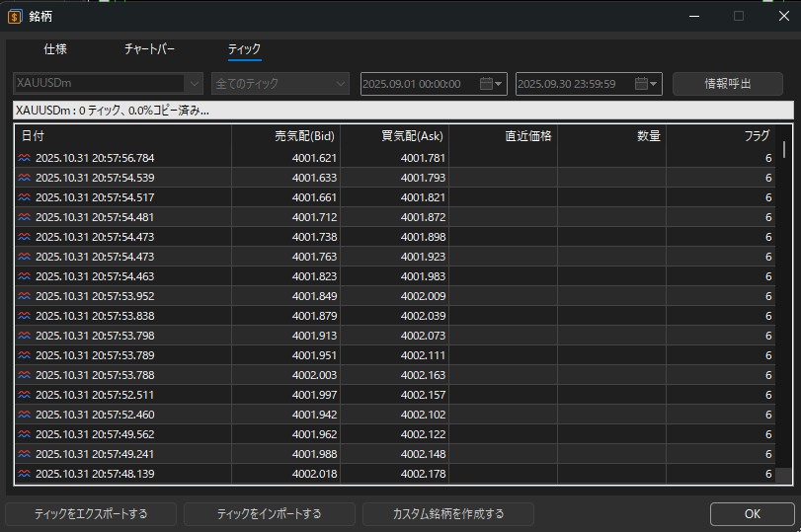The height and width of the screenshot is (532, 801).
Task: Click tick icon of row 20:57:52.511
Action: coord(24,395)
